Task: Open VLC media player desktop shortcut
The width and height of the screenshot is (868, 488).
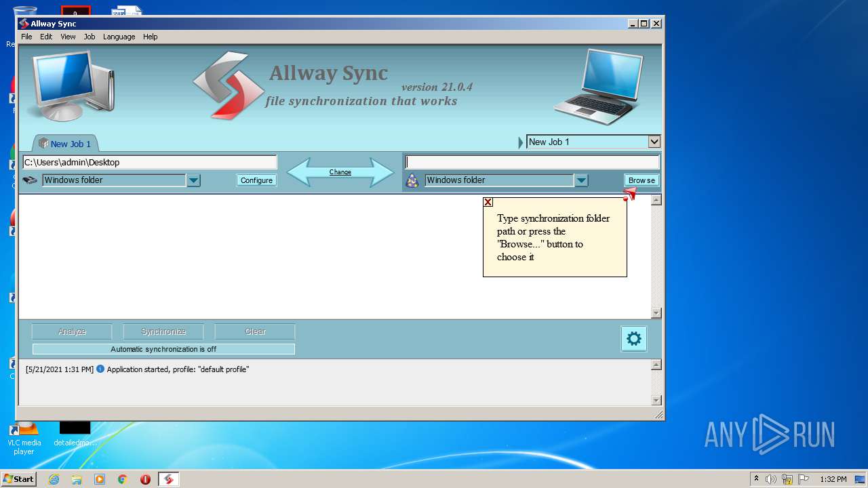Action: pos(24,437)
